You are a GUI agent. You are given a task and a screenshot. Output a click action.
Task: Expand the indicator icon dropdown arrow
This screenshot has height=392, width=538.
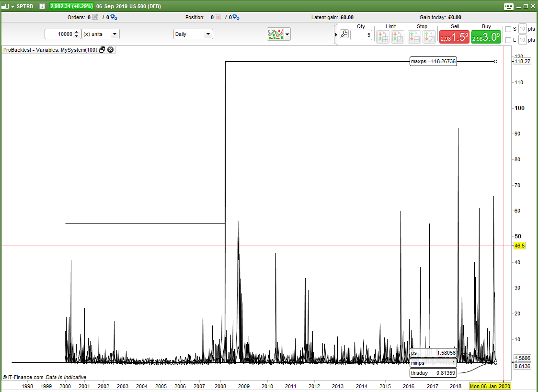coord(287,34)
